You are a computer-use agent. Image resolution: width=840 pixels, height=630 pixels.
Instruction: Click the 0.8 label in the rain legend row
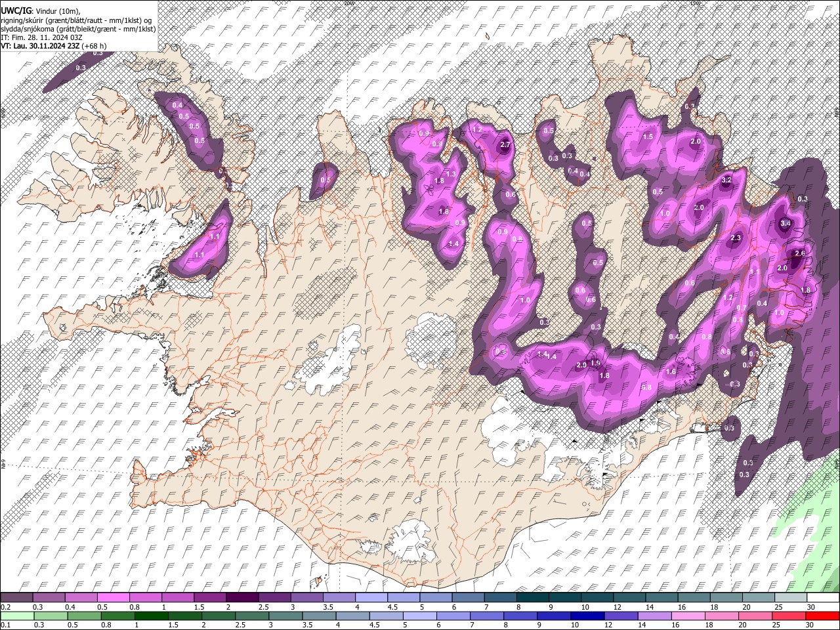[x=106, y=625]
